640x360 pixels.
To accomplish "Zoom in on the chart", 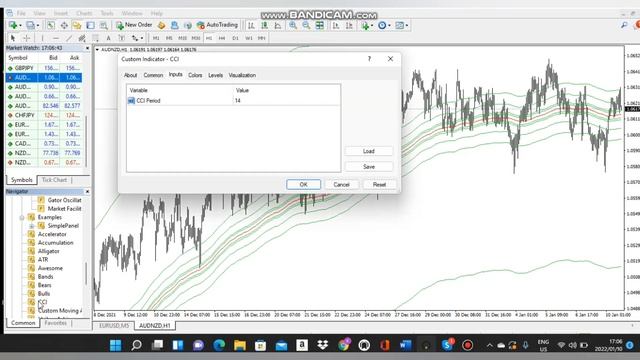I will [293, 25].
